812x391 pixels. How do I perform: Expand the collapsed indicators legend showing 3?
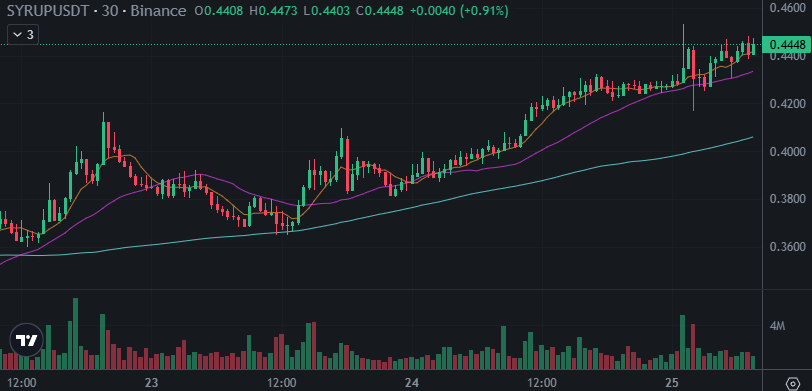pyautogui.click(x=23, y=35)
